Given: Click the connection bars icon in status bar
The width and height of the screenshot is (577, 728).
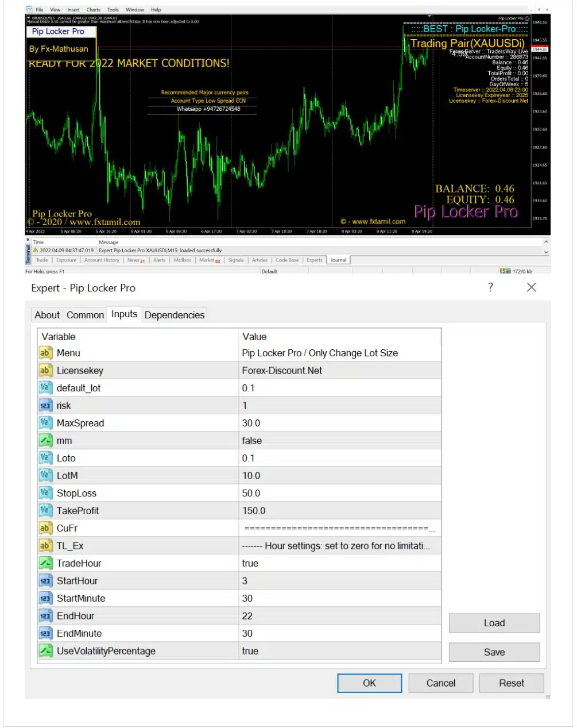Looking at the screenshot, I should pyautogui.click(x=505, y=271).
